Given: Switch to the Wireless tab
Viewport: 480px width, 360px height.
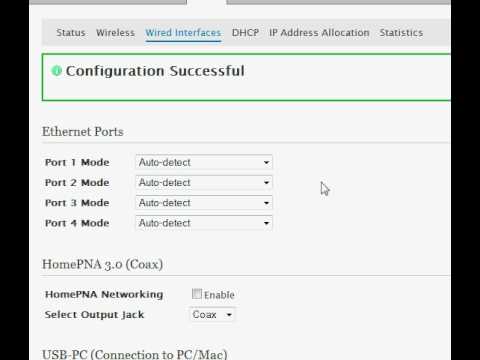Looking at the screenshot, I should (115, 33).
